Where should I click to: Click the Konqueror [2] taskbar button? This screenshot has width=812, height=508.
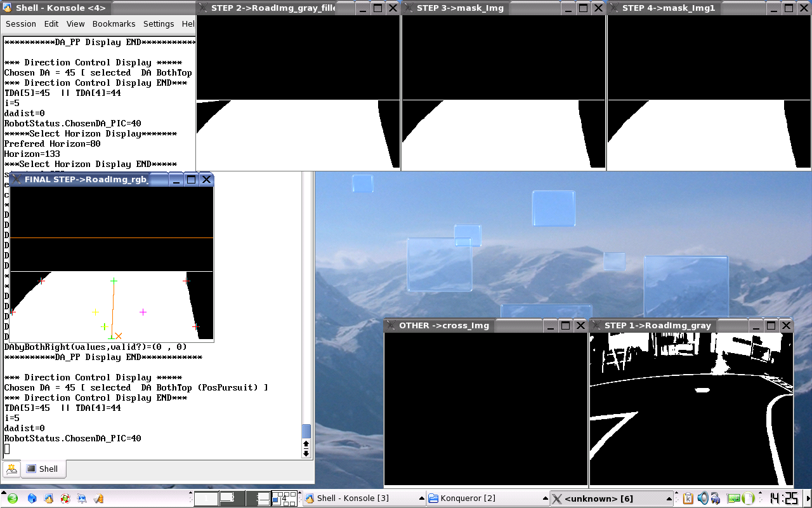(x=488, y=498)
